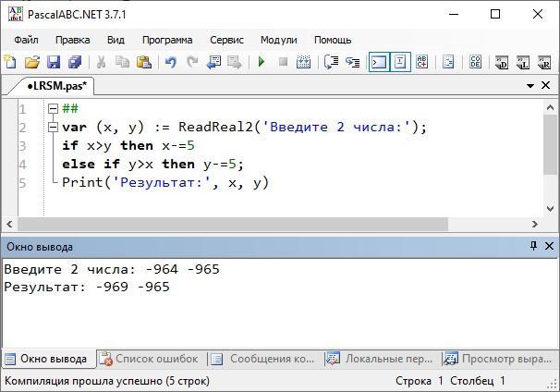Viewport: 560px width, 392px height.
Task: Open the Модули menu
Action: click(278, 40)
